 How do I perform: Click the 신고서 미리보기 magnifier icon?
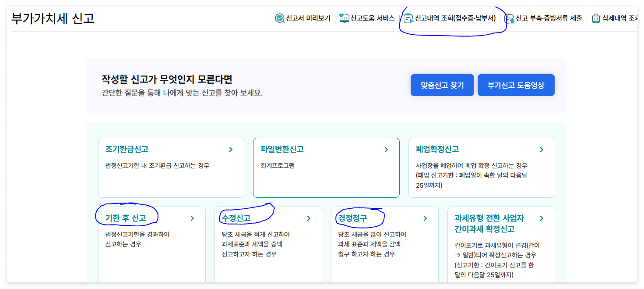(280, 18)
